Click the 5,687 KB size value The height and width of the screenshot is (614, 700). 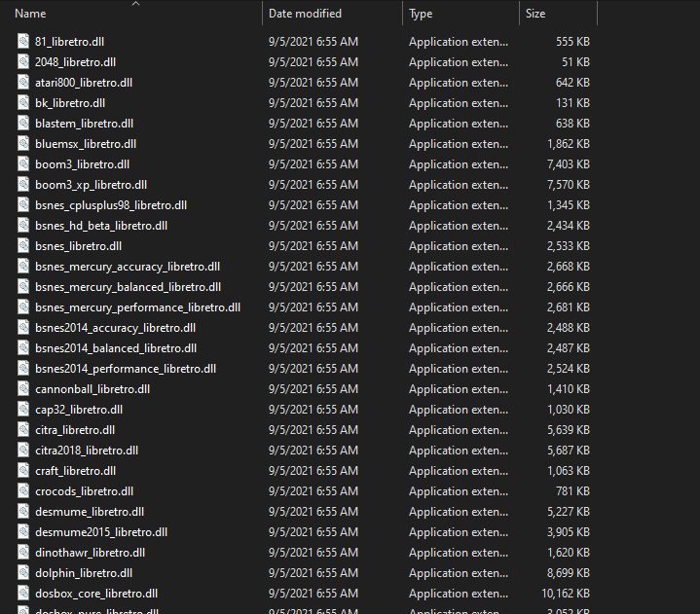(x=569, y=451)
